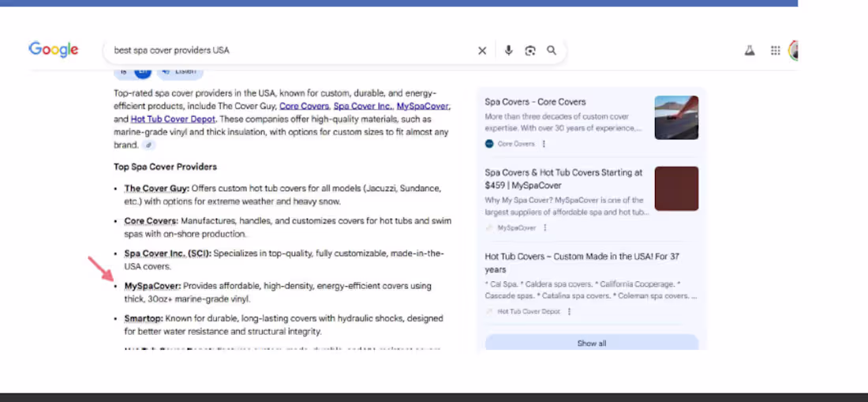868x402 pixels.
Task: Open the Google apps grid
Action: (x=775, y=51)
